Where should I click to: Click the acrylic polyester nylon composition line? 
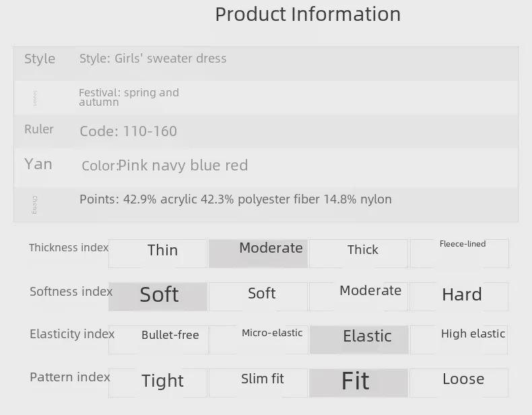pyautogui.click(x=236, y=199)
